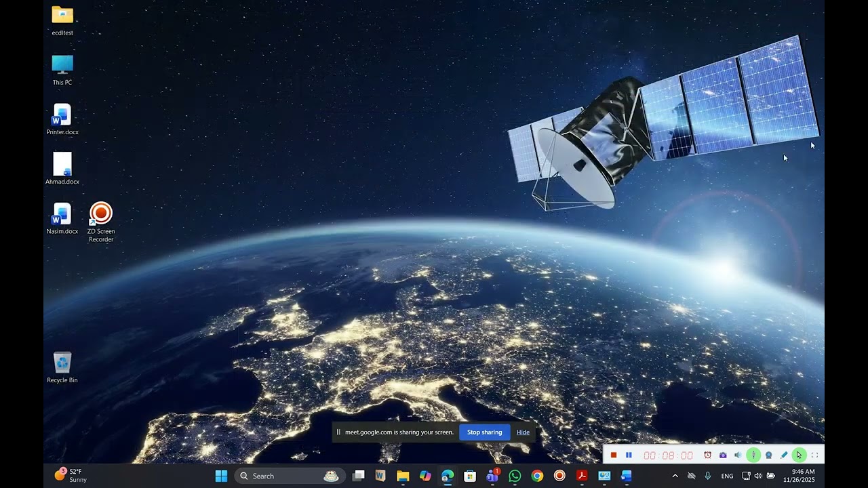Hide the screen sharing notification bar
The image size is (868, 488).
click(x=523, y=432)
